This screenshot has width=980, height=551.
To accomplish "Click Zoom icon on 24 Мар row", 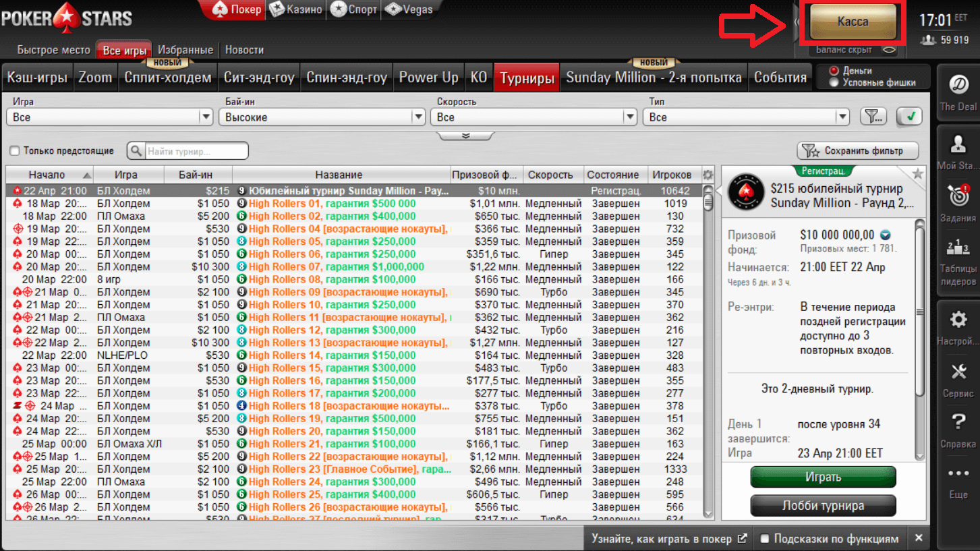I will [18, 406].
